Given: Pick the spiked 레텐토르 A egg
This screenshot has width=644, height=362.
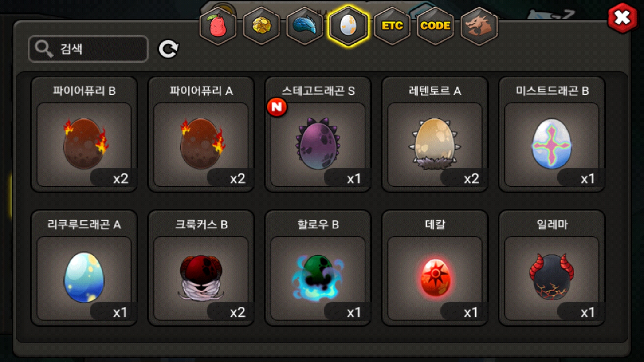Looking at the screenshot, I should [435, 134].
